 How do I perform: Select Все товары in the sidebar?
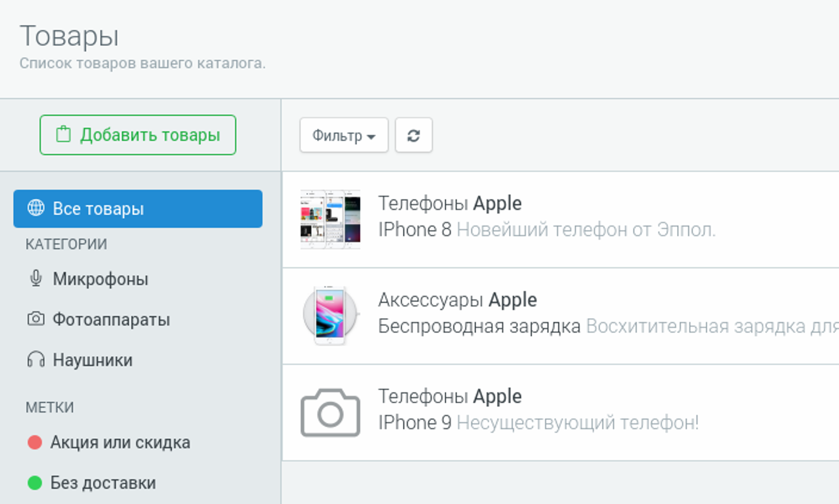pyautogui.click(x=138, y=209)
